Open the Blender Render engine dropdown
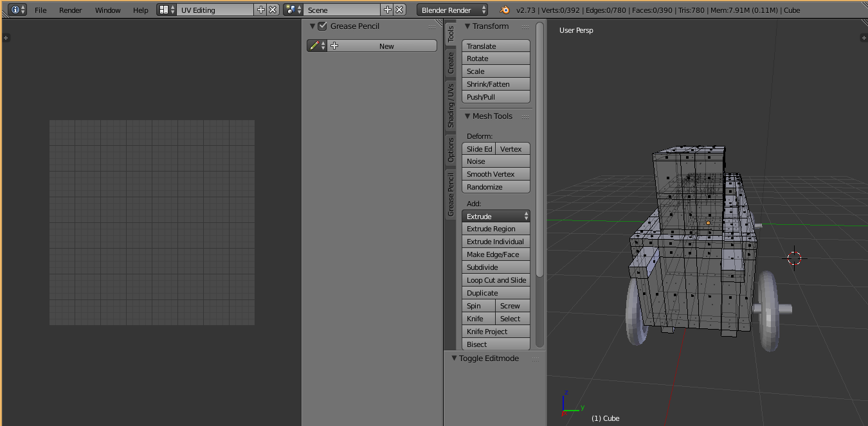This screenshot has height=426, width=868. (x=452, y=10)
